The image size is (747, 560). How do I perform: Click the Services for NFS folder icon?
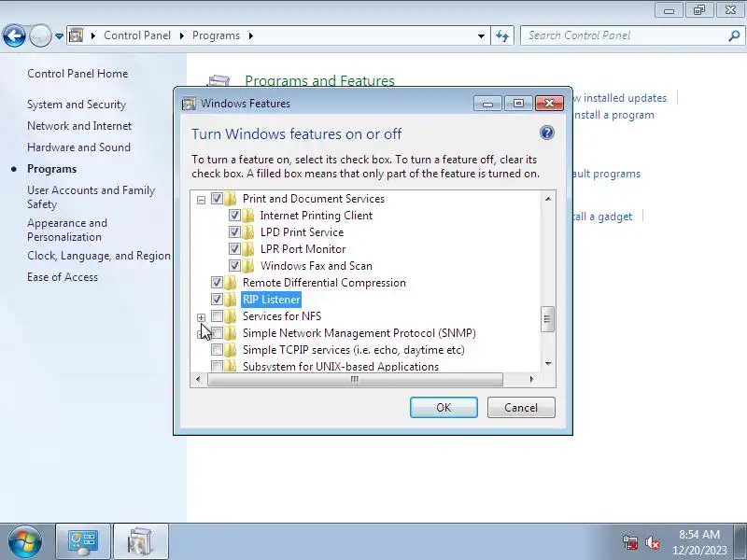[231, 316]
